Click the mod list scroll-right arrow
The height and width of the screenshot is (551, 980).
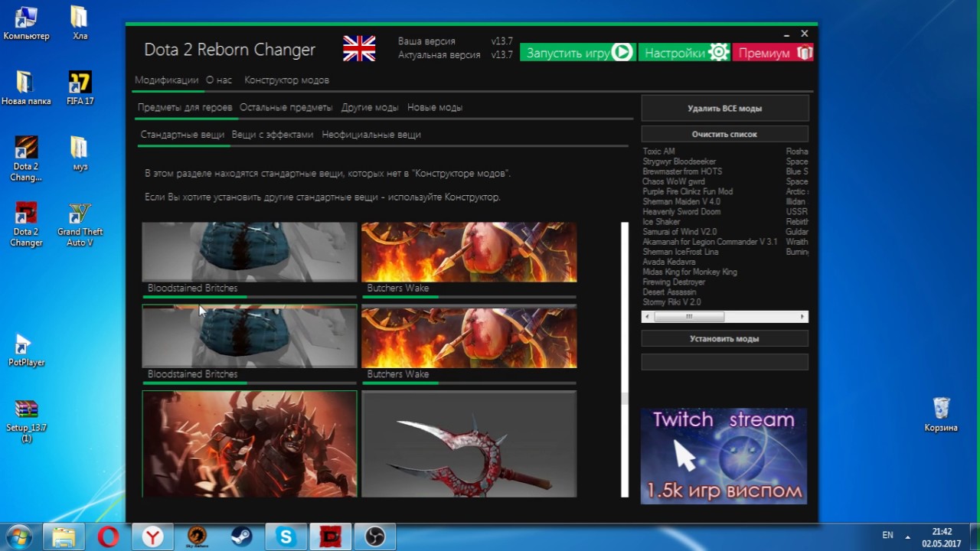[802, 317]
